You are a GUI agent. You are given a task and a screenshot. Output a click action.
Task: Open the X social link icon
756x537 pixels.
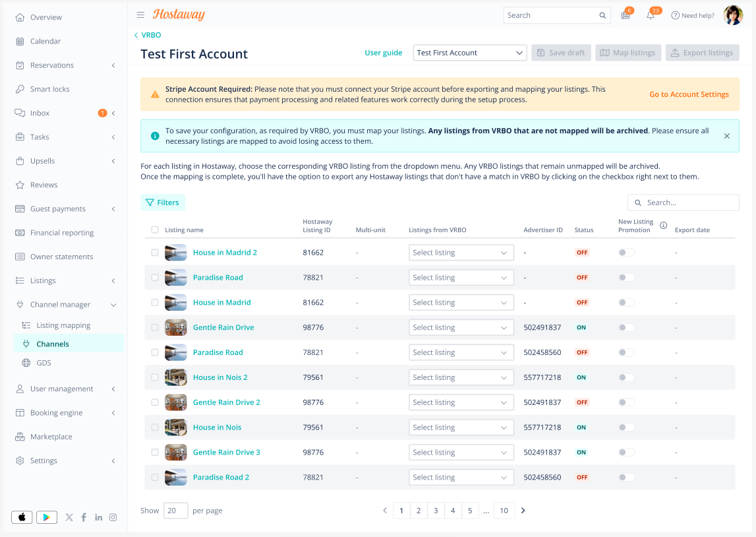[x=69, y=517]
